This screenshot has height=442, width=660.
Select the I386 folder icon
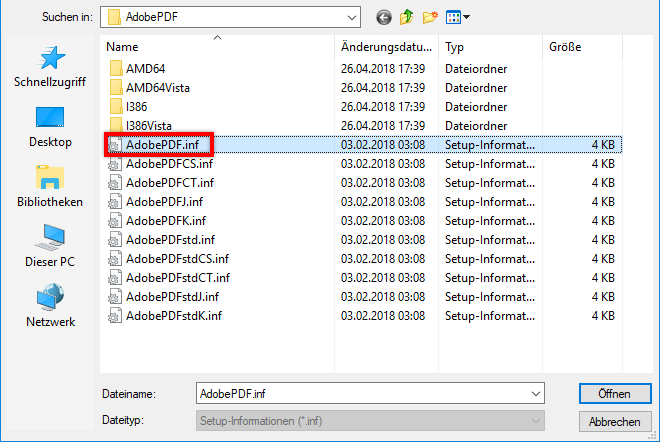[116, 107]
